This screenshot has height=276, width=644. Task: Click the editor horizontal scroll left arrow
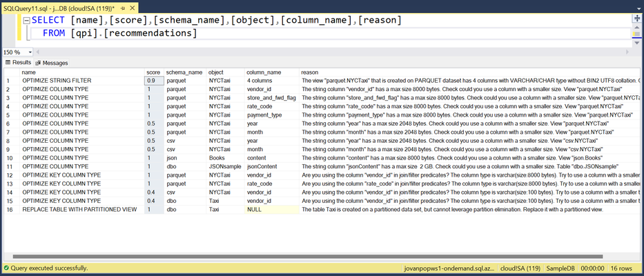(x=38, y=52)
